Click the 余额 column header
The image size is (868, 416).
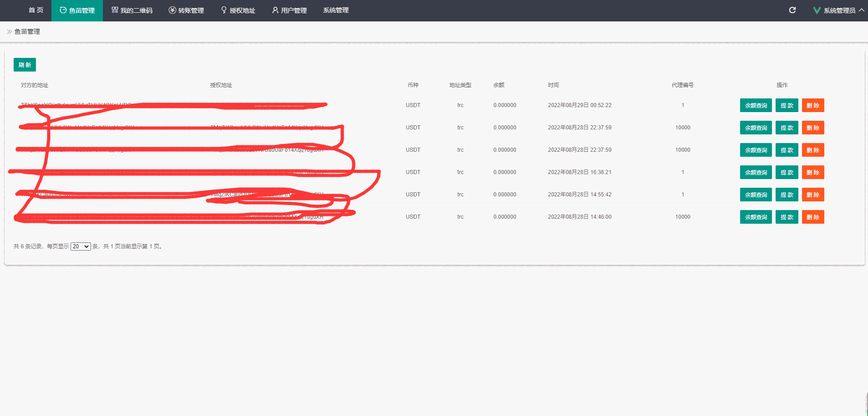(499, 85)
